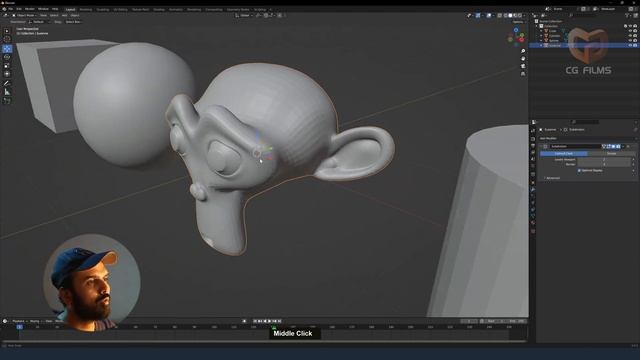Select Suzanne row in outliner
This screenshot has height=360, width=640.
[584, 45]
